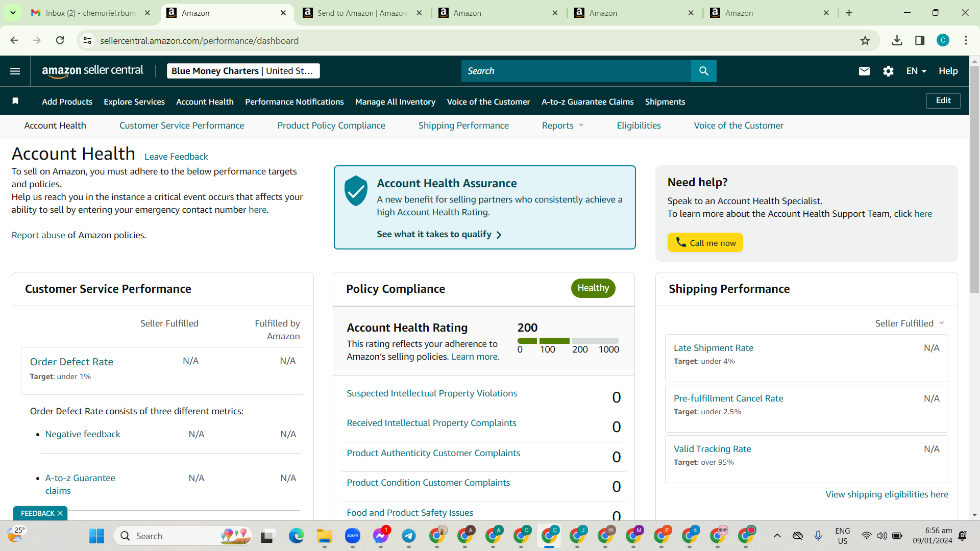Open Explore Services menu item
This screenshot has height=551, width=980.
(x=134, y=102)
